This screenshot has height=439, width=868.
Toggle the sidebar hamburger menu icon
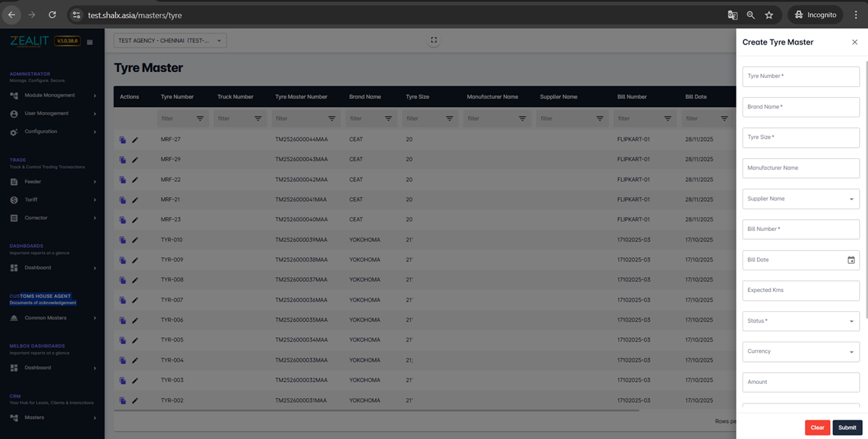tap(90, 42)
